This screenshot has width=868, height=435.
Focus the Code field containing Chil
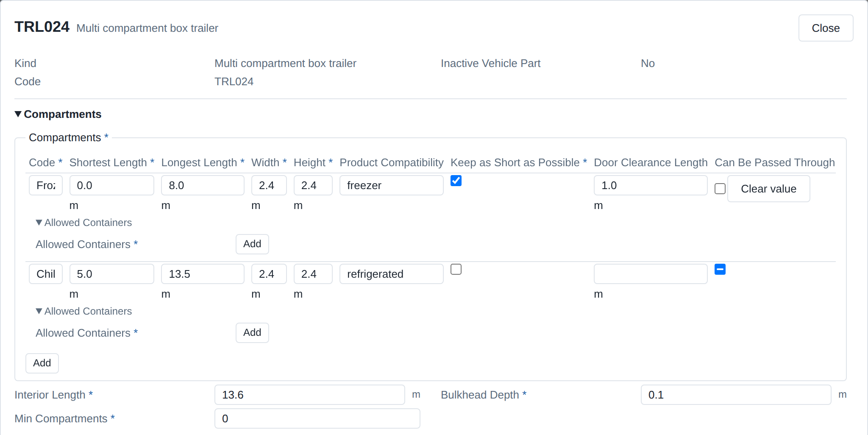click(46, 274)
